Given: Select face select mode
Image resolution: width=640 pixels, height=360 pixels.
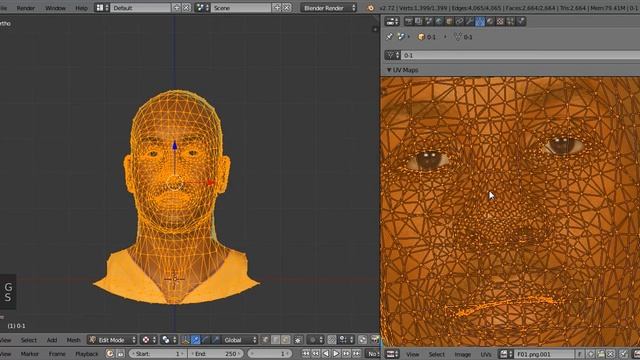Looking at the screenshot, I should pos(285,340).
